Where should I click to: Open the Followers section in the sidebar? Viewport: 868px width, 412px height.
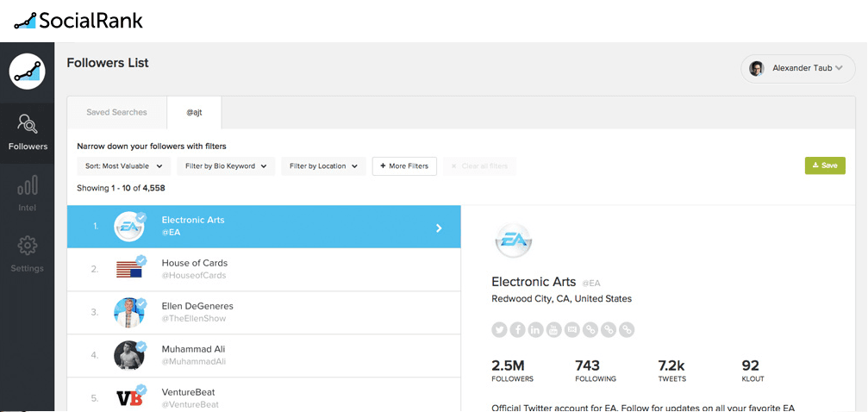tap(28, 133)
